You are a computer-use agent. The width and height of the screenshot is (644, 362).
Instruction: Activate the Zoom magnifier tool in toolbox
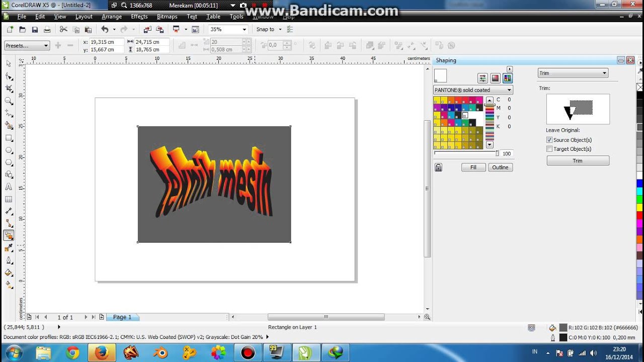tap(9, 101)
